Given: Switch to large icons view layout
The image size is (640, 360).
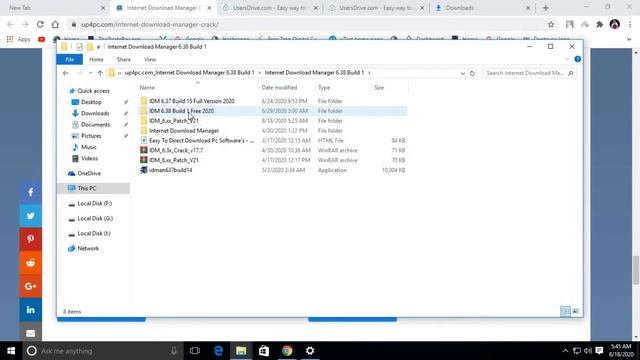Looking at the screenshot, I should [576, 311].
